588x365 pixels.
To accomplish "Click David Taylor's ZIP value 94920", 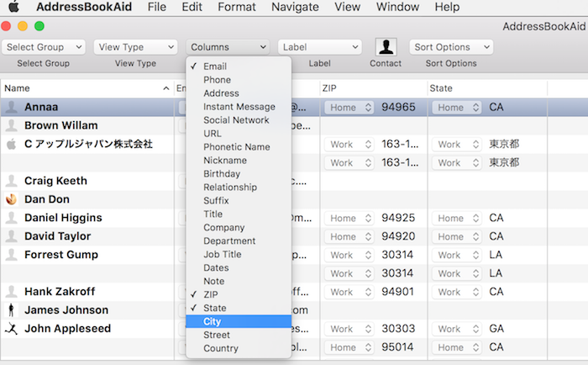I will point(398,236).
